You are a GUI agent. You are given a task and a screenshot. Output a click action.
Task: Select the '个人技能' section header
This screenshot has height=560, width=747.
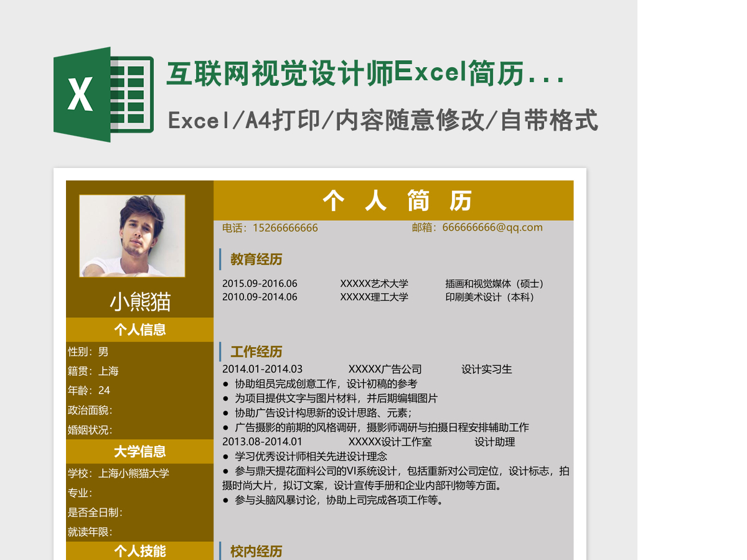[x=140, y=551]
